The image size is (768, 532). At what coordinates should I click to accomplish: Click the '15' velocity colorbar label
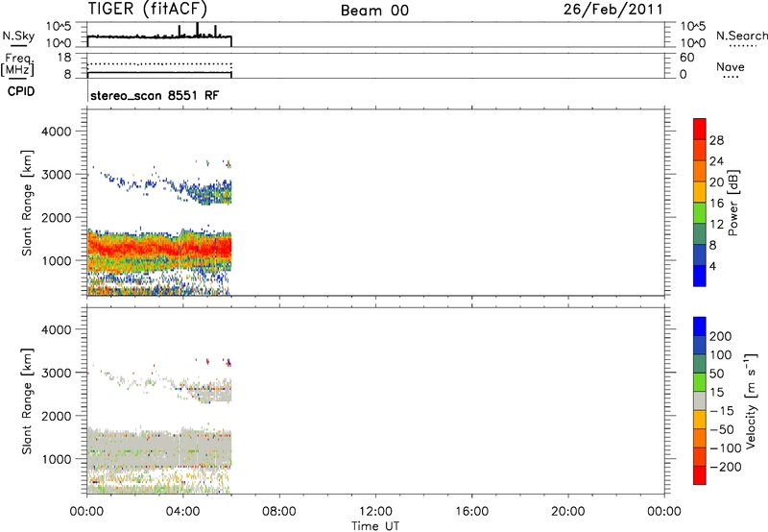tap(716, 393)
